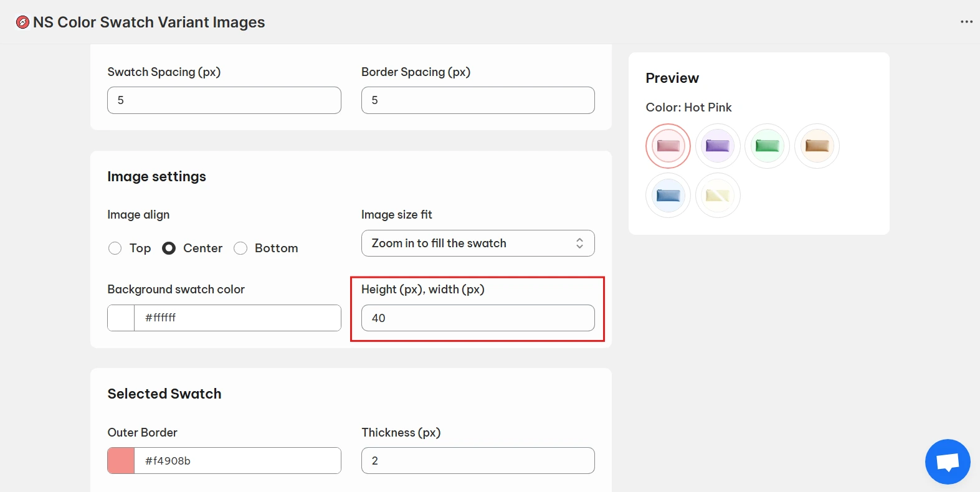This screenshot has height=492, width=980.
Task: Set image align to Bottom
Action: pos(240,248)
